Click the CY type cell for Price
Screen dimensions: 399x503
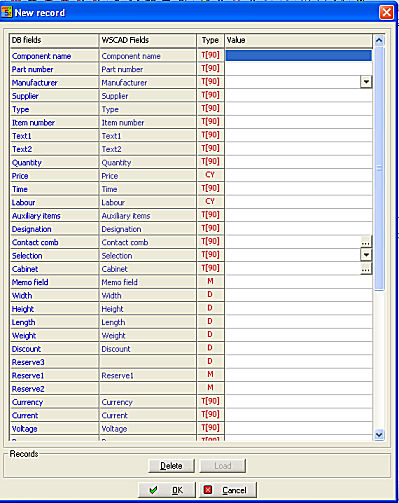pos(210,175)
